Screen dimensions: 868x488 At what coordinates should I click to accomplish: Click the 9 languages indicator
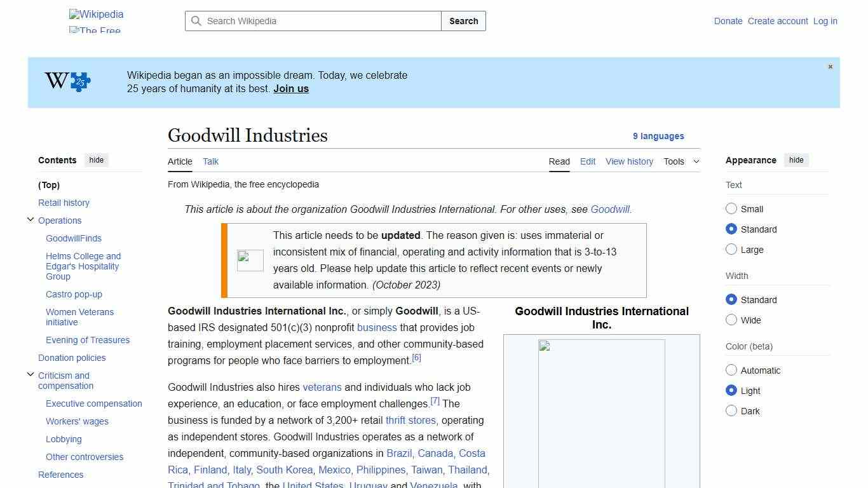pos(658,136)
